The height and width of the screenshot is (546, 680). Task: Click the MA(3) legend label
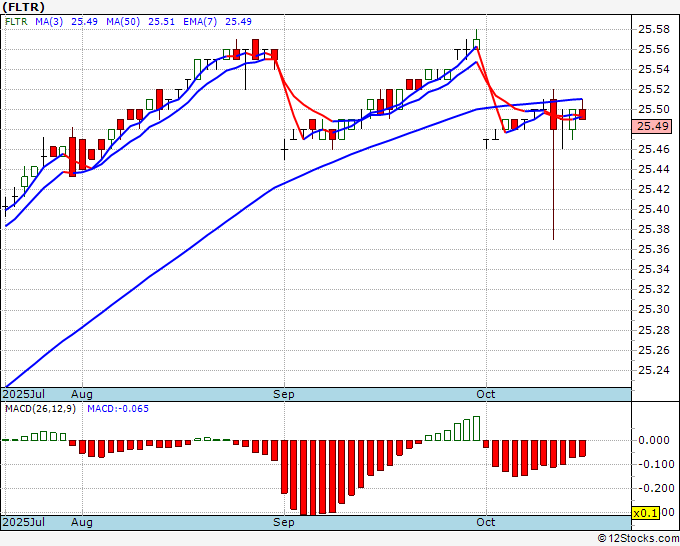(x=49, y=22)
